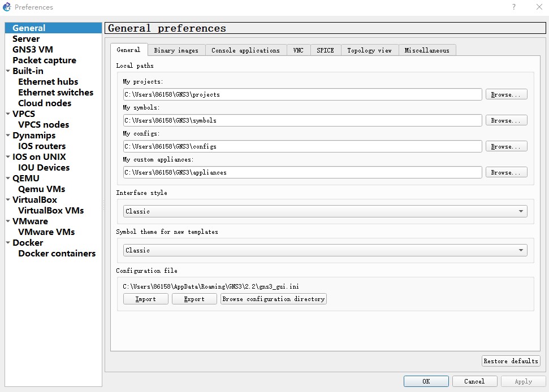Select the VPCS sidebar item
This screenshot has width=549, height=392.
24,114
